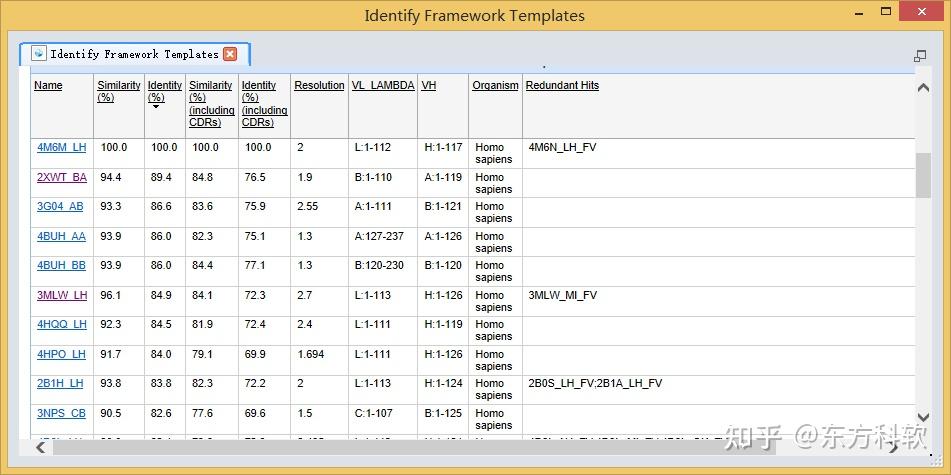Open the 4BUH_AA template link
The image size is (951, 475).
click(61, 237)
